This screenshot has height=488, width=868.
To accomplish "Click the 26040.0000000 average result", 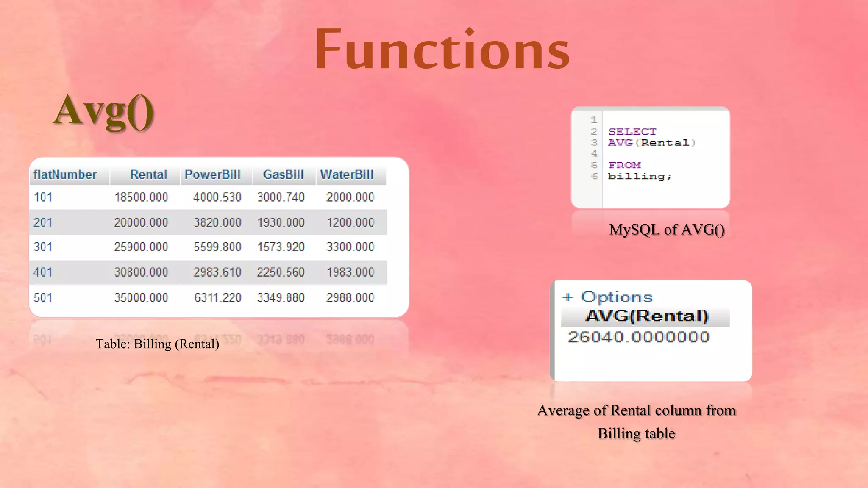I will click(x=638, y=337).
